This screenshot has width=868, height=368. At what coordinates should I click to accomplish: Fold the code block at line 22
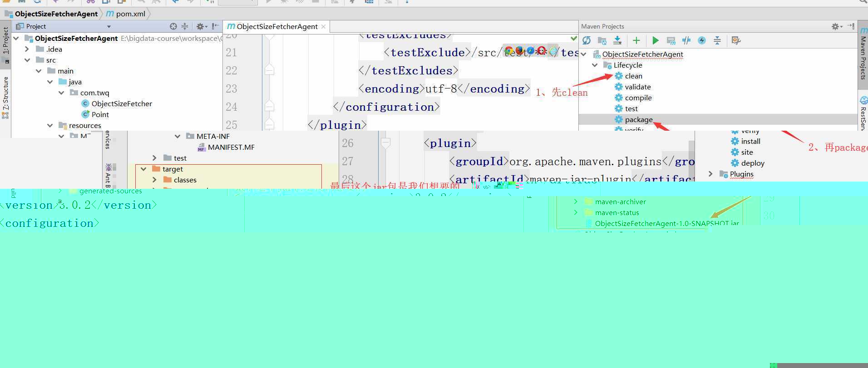pyautogui.click(x=269, y=70)
